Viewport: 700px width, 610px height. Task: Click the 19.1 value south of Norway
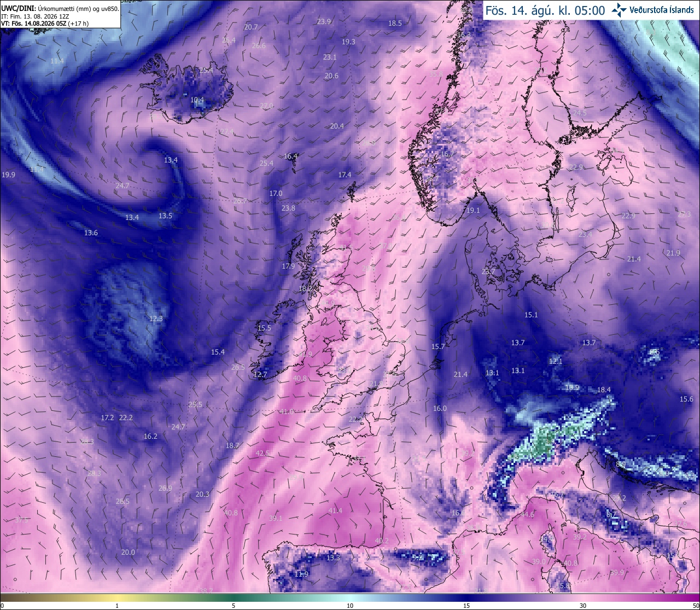pos(473,211)
